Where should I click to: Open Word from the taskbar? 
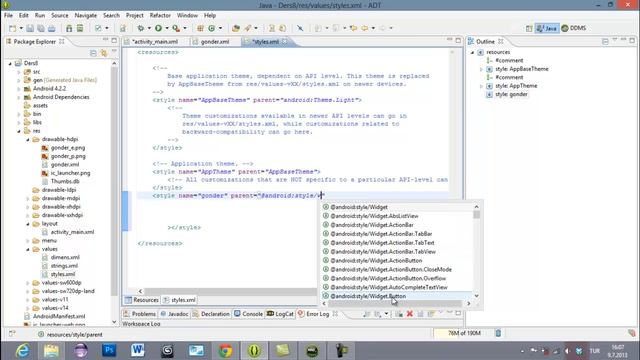click(138, 351)
